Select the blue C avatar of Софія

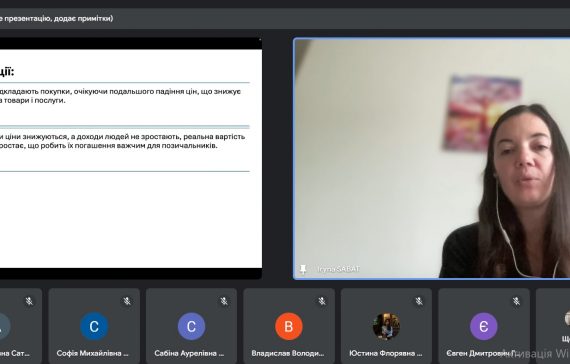tap(94, 326)
